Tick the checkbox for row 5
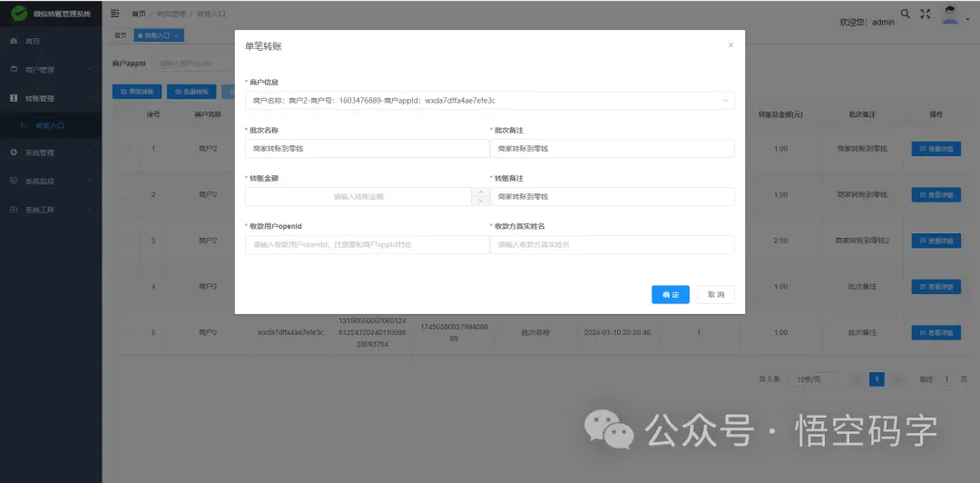The image size is (980, 483). point(125,332)
